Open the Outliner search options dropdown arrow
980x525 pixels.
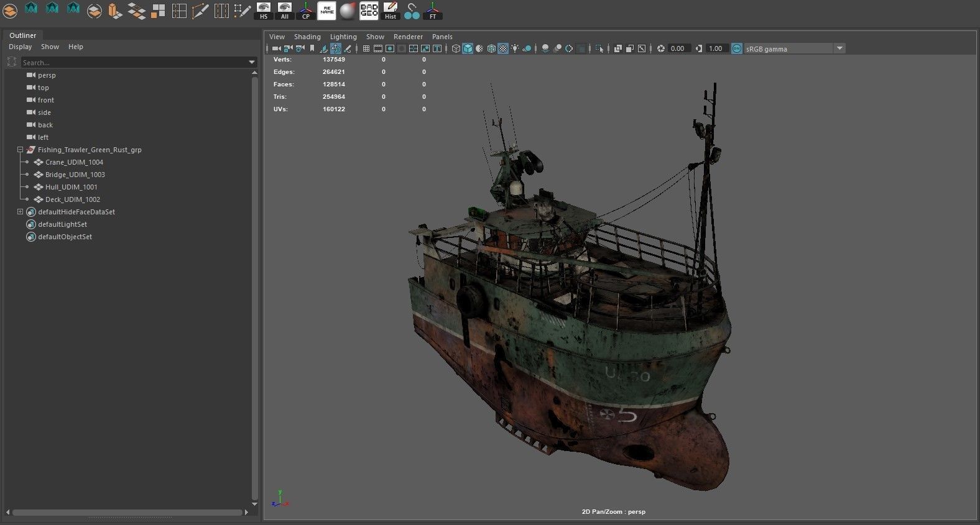tap(252, 62)
